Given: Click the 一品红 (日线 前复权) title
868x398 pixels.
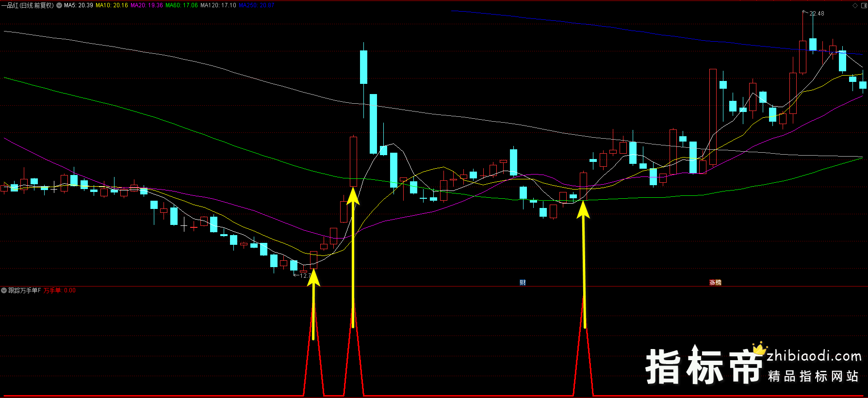Looking at the screenshot, I should (x=27, y=5).
